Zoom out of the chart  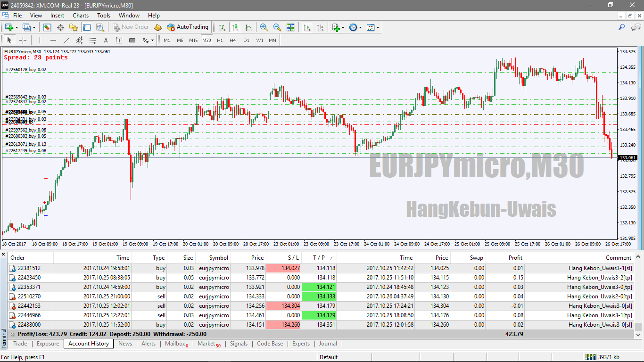click(x=277, y=27)
